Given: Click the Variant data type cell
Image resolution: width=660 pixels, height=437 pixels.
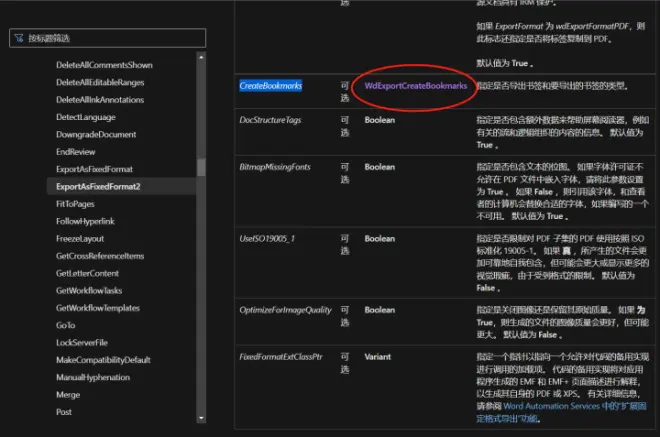Looking at the screenshot, I should pyautogui.click(x=378, y=357).
